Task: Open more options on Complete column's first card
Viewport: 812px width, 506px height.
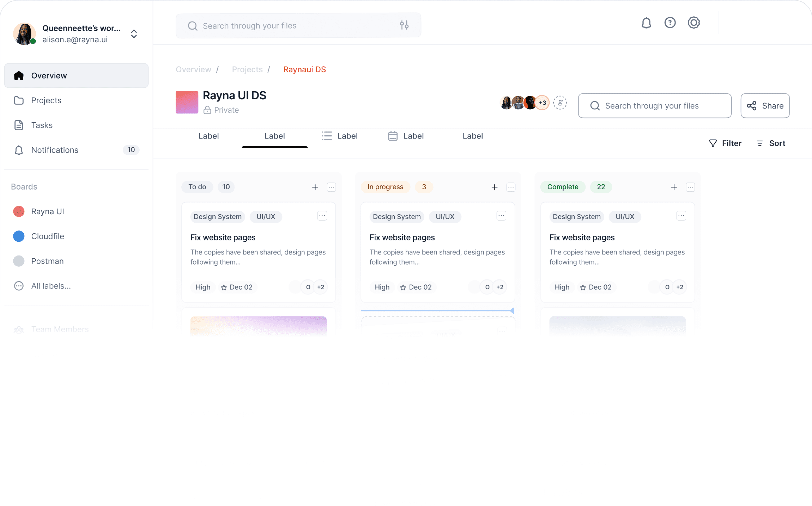Action: [x=681, y=216]
